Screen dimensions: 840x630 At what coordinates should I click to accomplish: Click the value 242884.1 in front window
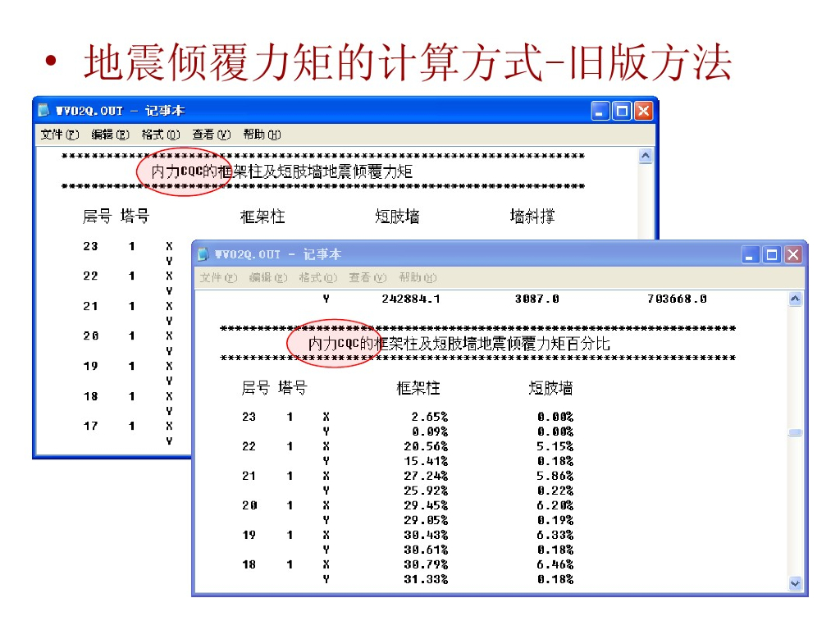(x=411, y=299)
